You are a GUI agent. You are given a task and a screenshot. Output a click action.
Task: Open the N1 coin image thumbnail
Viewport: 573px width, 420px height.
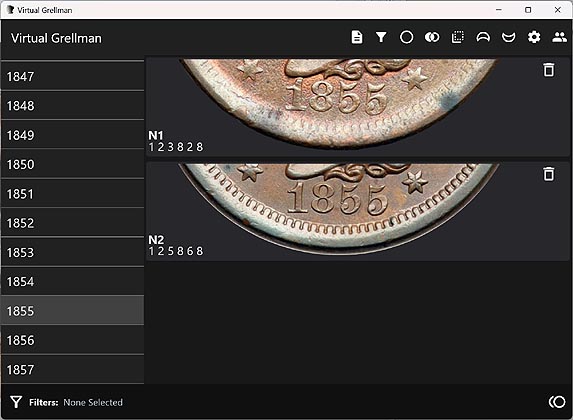pos(339,103)
